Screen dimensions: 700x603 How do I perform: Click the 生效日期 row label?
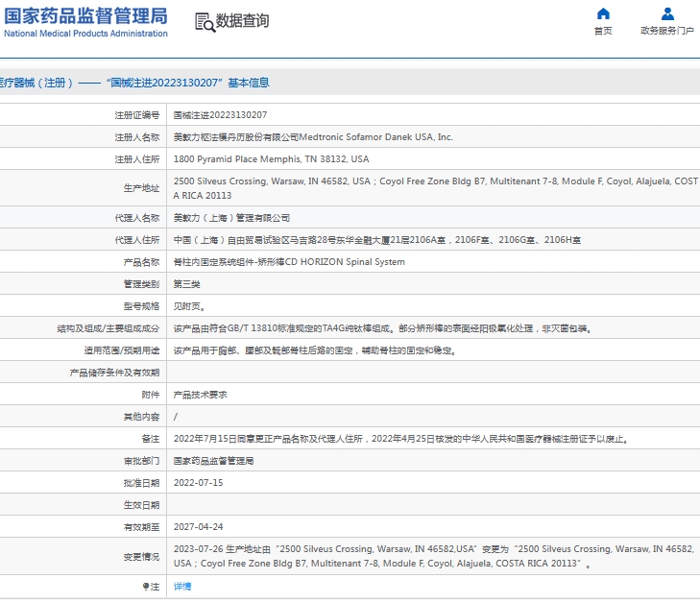pyautogui.click(x=141, y=505)
